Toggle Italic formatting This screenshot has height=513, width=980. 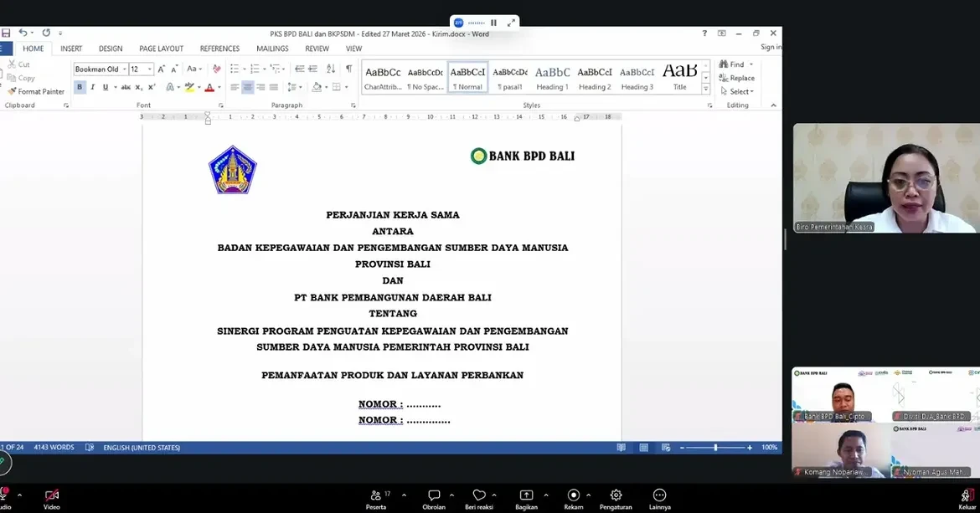92,87
